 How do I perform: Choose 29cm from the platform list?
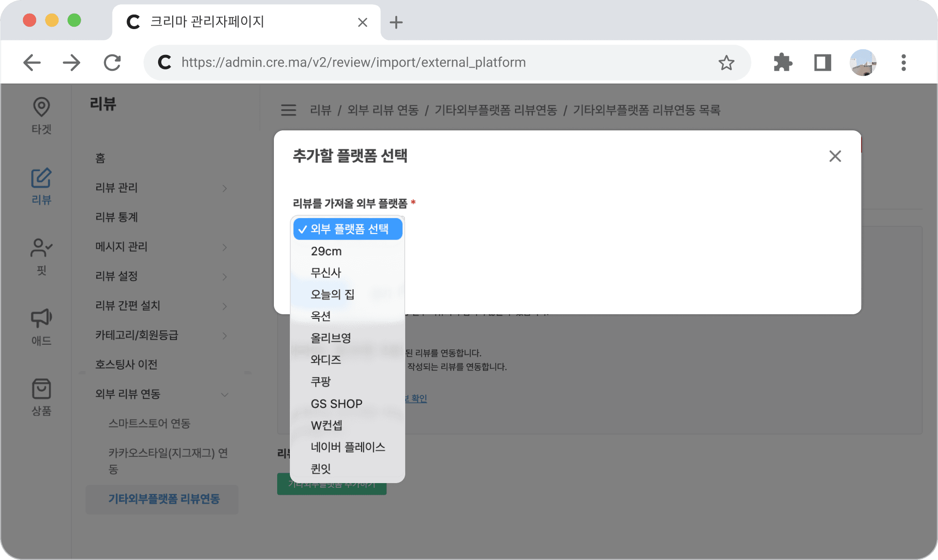pyautogui.click(x=348, y=251)
